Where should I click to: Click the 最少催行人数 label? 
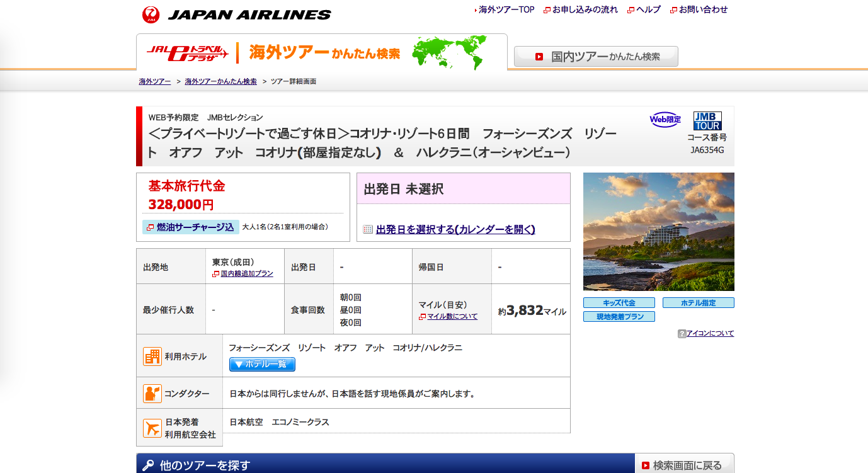168,310
